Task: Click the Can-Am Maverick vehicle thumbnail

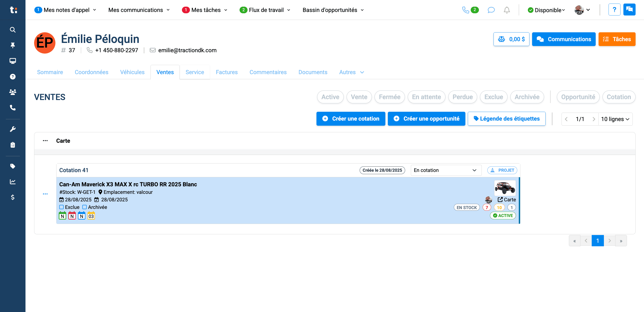Action: click(x=505, y=188)
